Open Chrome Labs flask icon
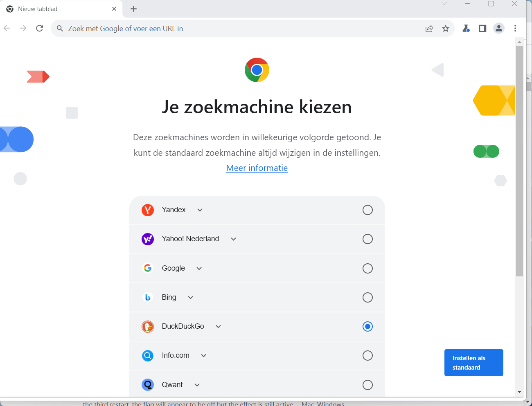The image size is (532, 406). [466, 28]
